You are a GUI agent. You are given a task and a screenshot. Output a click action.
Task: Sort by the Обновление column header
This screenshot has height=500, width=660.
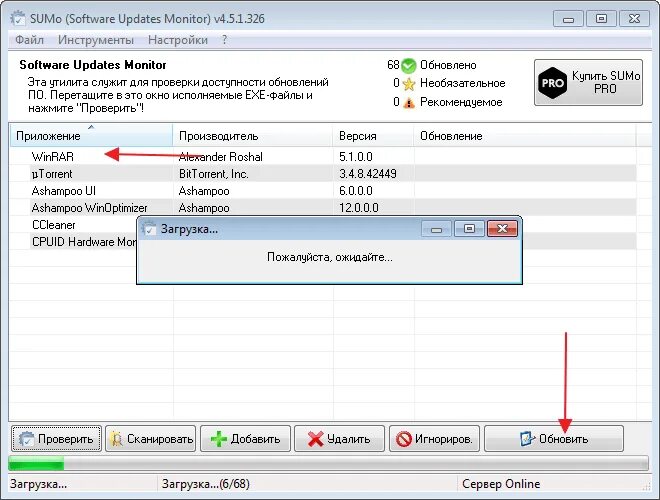coord(524,136)
